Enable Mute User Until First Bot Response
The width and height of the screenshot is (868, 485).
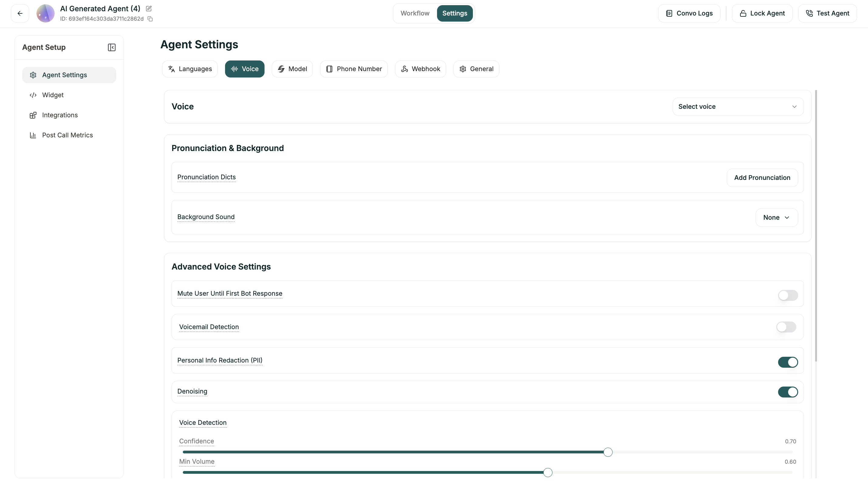788,296
